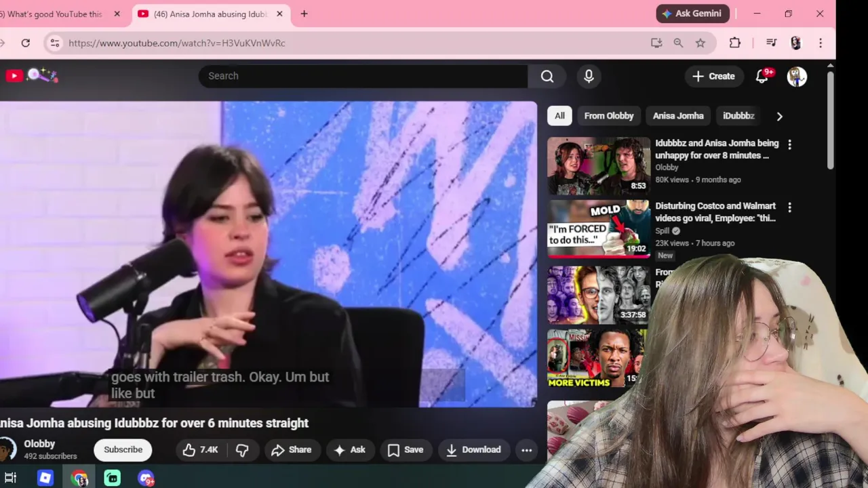Open the Chrome extensions puzzle icon

tap(735, 43)
